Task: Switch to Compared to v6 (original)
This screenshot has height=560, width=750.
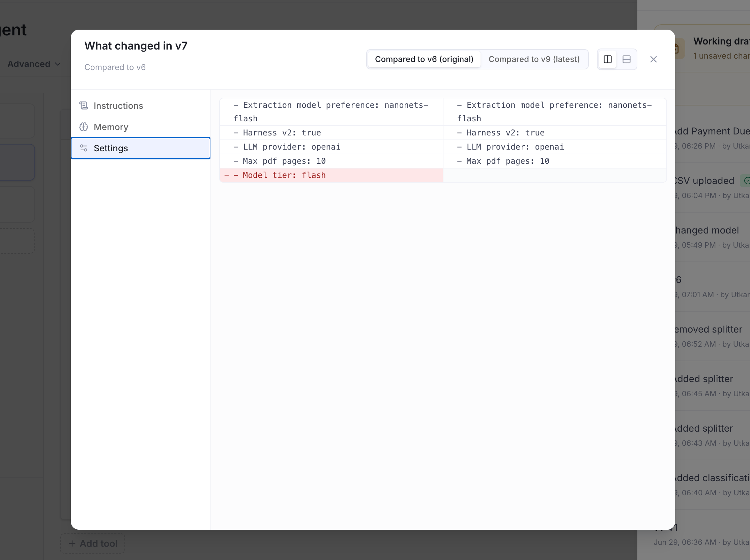Action: click(424, 59)
